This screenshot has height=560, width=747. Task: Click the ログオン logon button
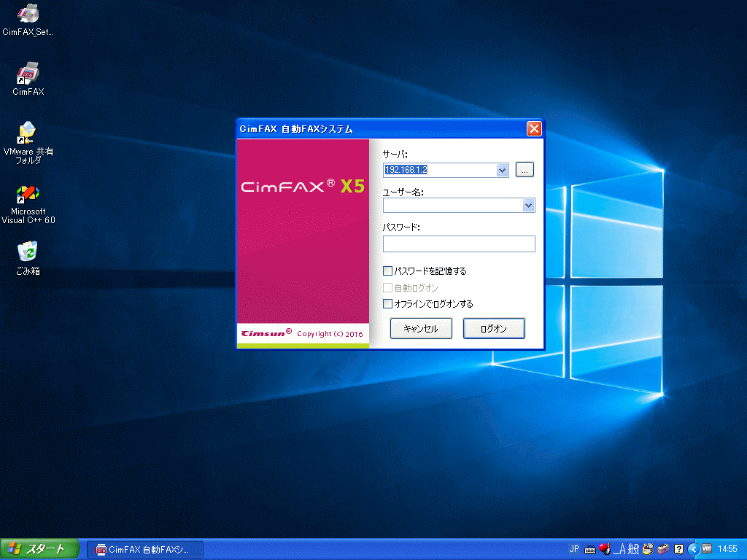coord(494,329)
